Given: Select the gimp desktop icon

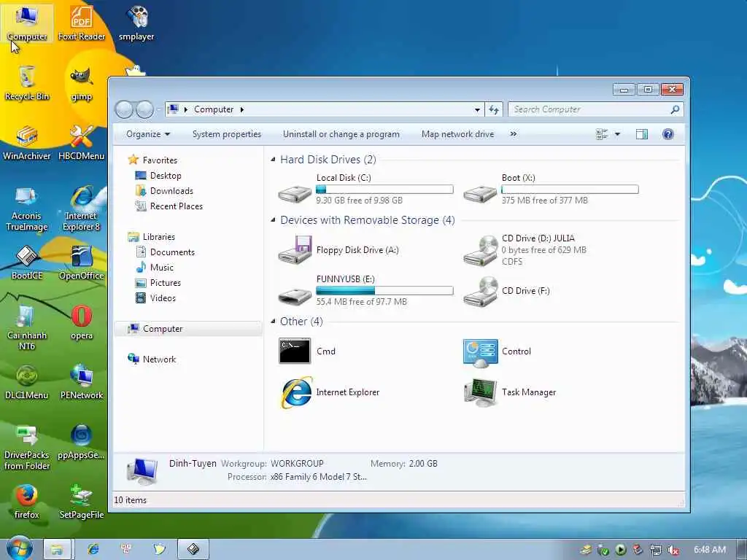Looking at the screenshot, I should 82,83.
